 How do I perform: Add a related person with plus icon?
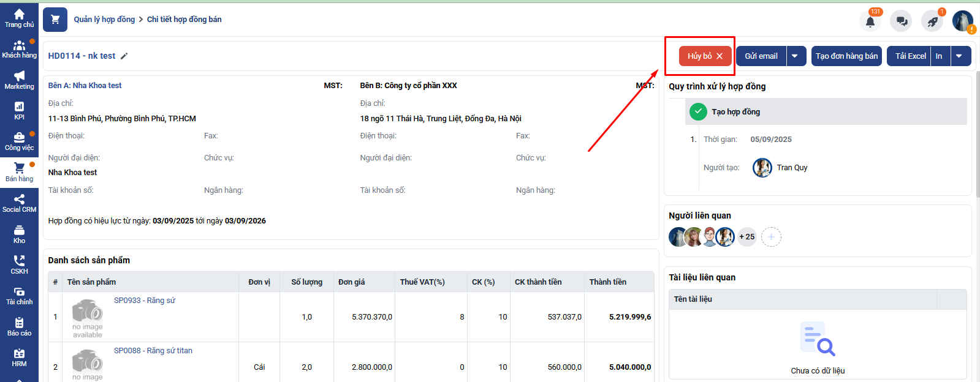coord(771,237)
